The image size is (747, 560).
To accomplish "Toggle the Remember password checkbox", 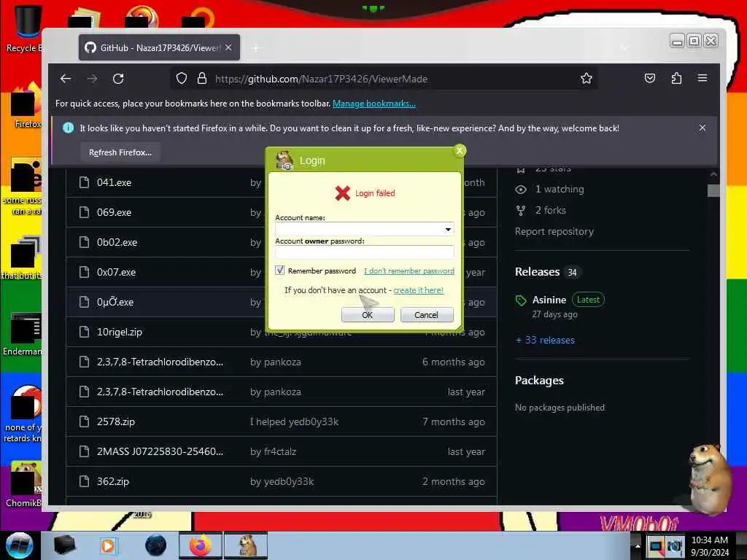I will pyautogui.click(x=280, y=271).
